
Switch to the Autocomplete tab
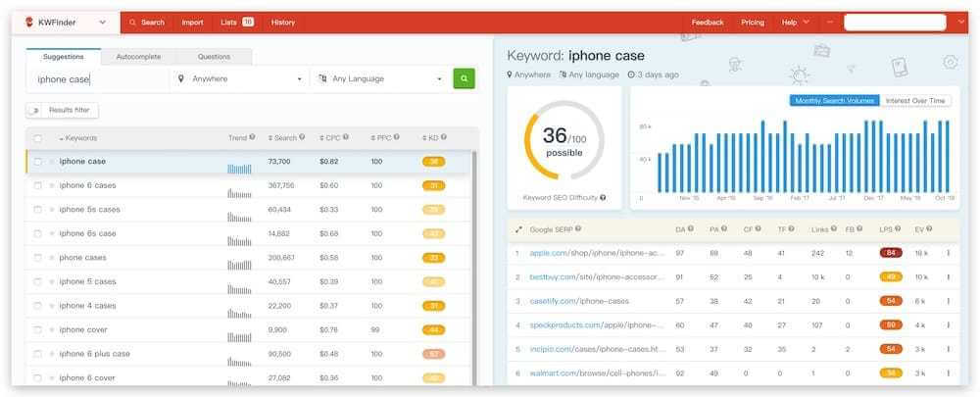[138, 57]
